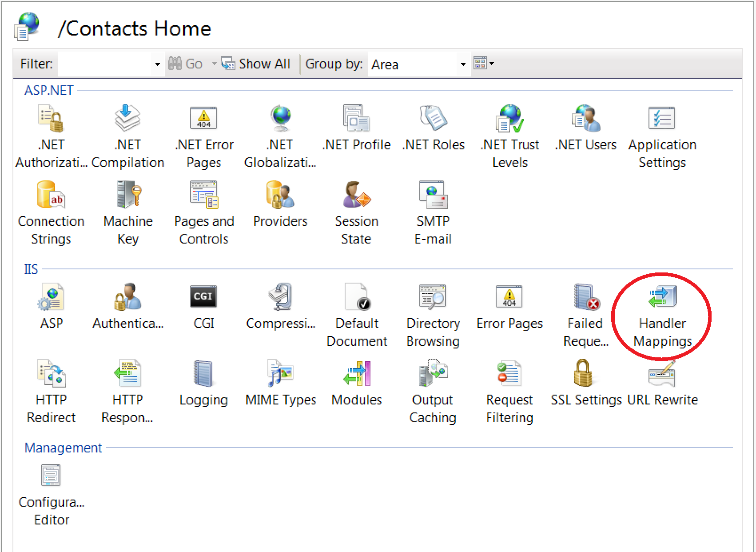This screenshot has height=552, width=756.
Task: Open MIME Types feature
Action: click(x=280, y=383)
